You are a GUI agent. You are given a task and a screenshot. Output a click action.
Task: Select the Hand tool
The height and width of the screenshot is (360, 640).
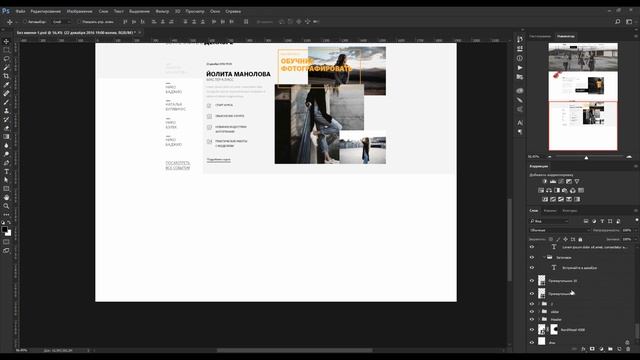pyautogui.click(x=6, y=198)
